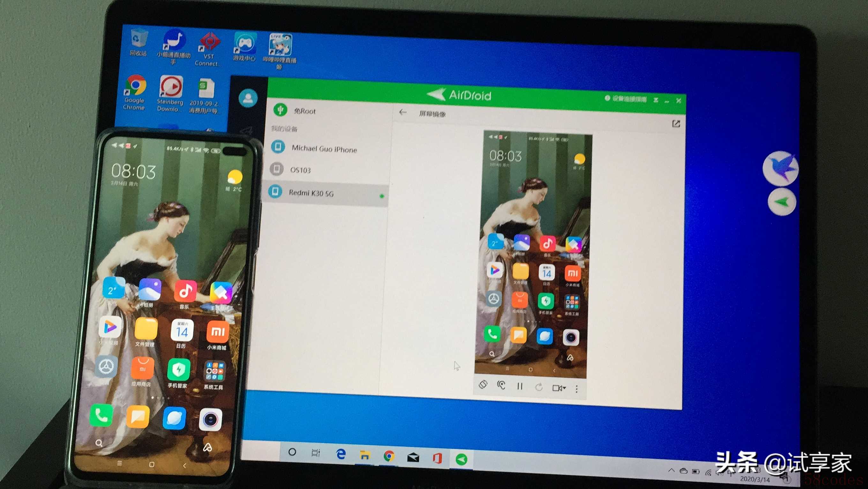Image resolution: width=868 pixels, height=489 pixels.
Task: Tap the green security shield in AirDroid mirror
Action: [546, 301]
